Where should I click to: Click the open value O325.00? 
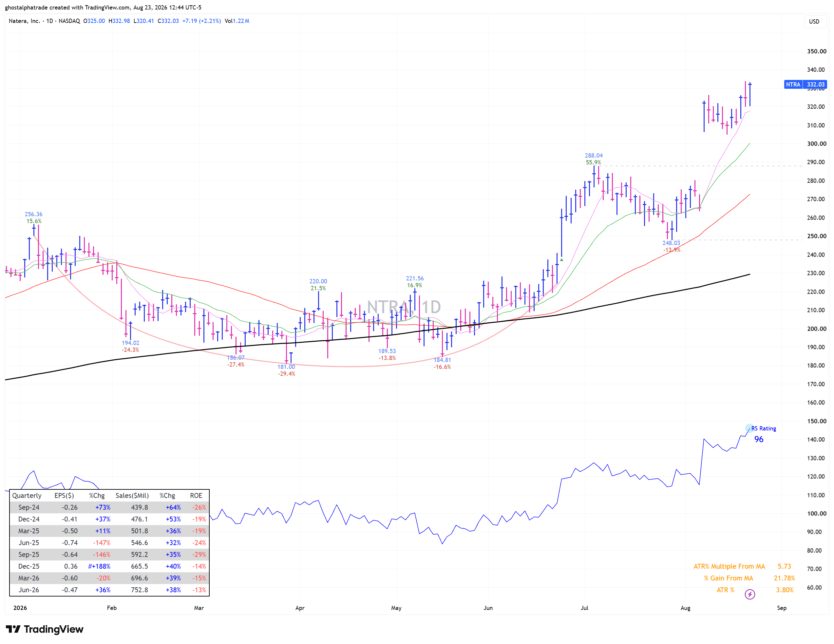point(94,21)
